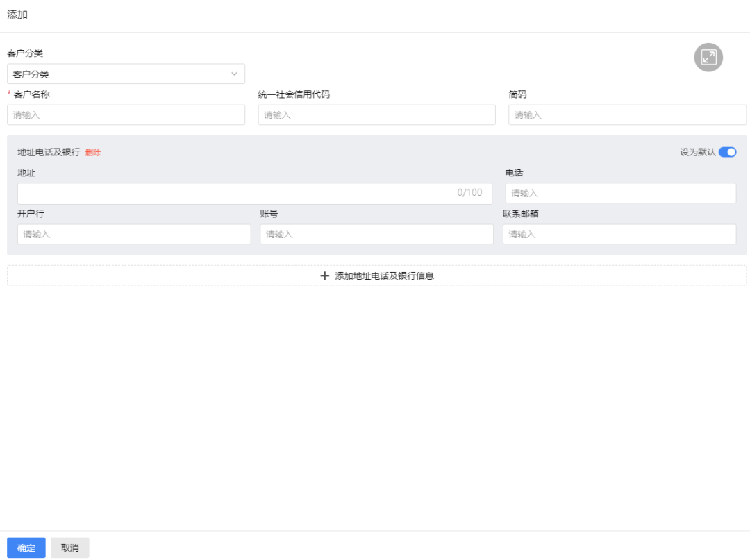Click the 地址 text field
This screenshot has height=560, width=750.
(254, 194)
